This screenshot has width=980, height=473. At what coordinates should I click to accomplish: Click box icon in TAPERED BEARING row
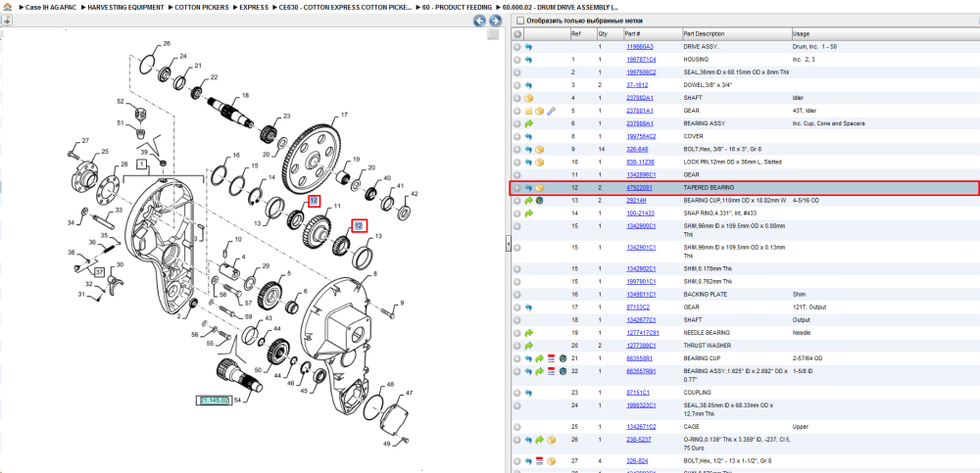pos(539,187)
